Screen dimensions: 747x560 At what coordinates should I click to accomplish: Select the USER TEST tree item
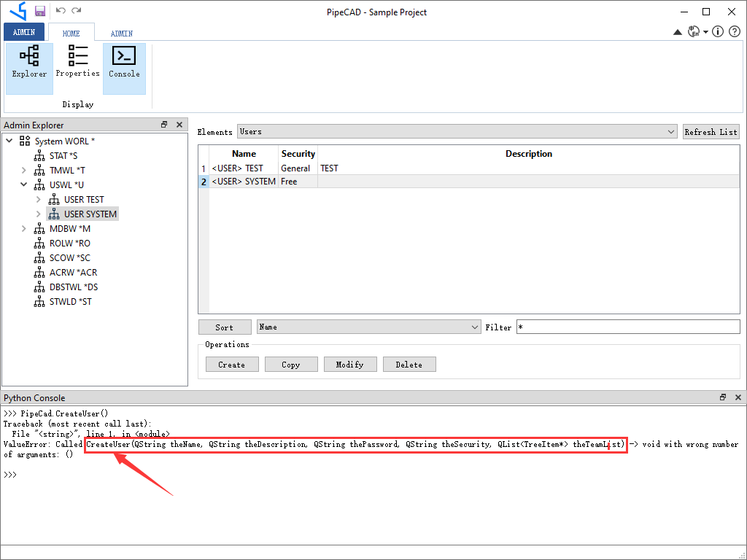82,199
